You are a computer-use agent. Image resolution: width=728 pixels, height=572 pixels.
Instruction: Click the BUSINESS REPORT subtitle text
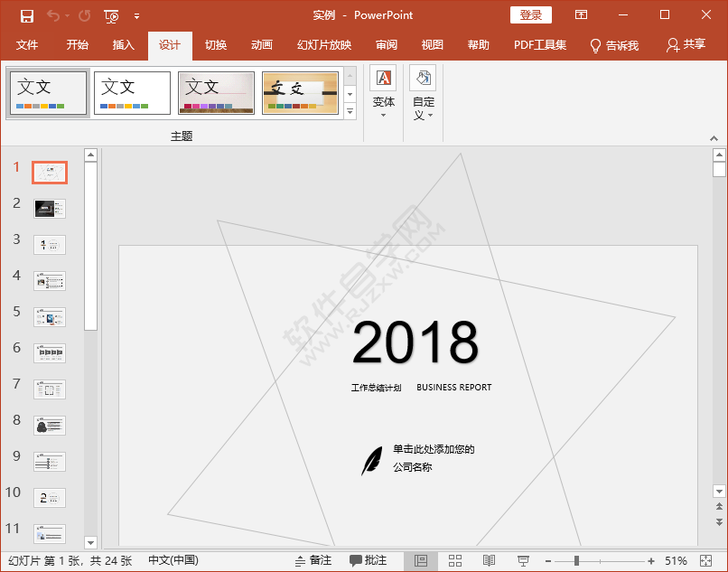(454, 387)
